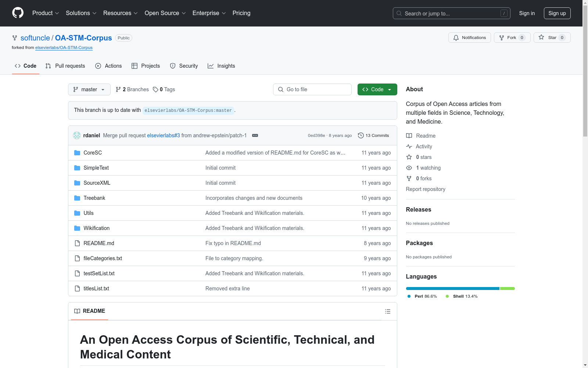Click the fork icon beside softuncle
This screenshot has height=368, width=588.
point(15,38)
